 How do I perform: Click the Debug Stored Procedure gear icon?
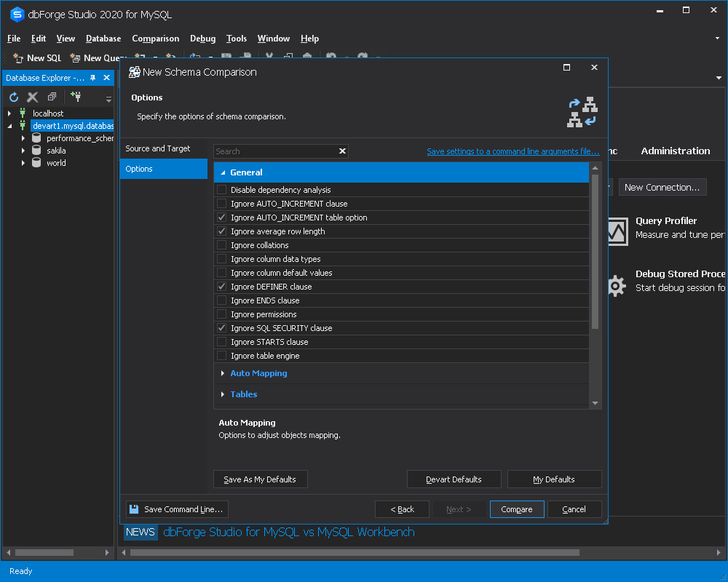(x=617, y=285)
